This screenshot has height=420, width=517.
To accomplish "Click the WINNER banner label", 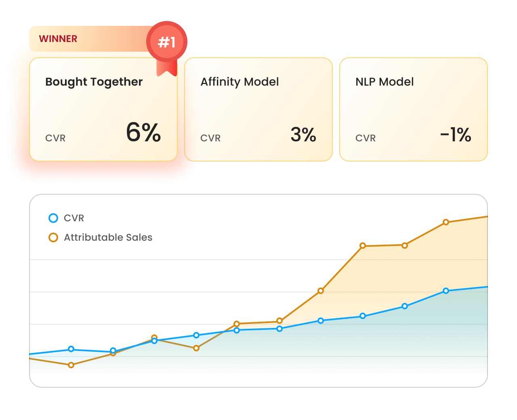I will [58, 39].
